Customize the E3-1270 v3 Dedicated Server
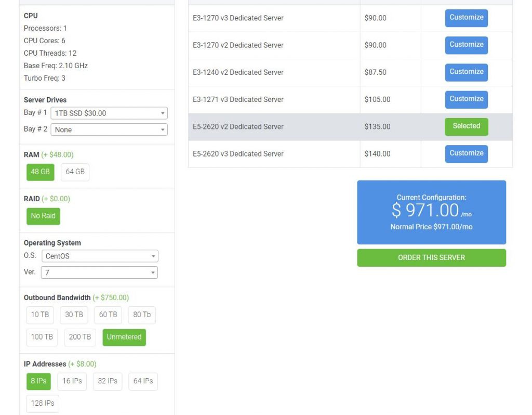The image size is (532, 415). point(466,18)
